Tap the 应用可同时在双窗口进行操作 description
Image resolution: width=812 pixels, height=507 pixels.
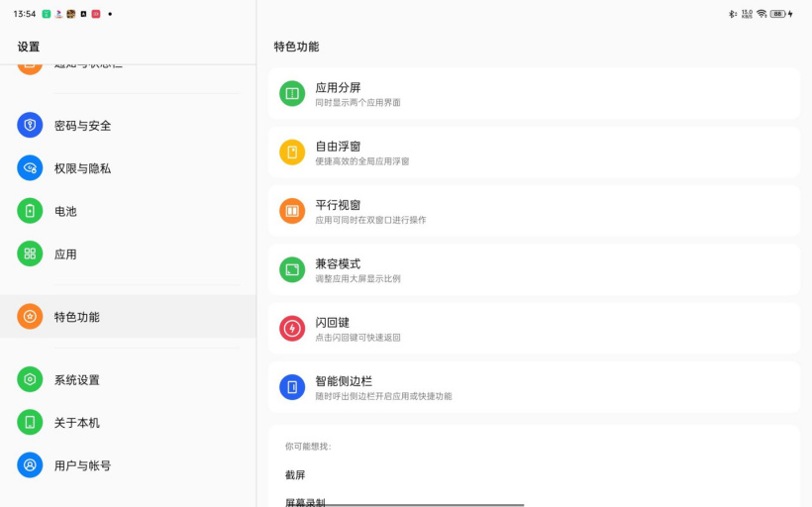click(370, 220)
